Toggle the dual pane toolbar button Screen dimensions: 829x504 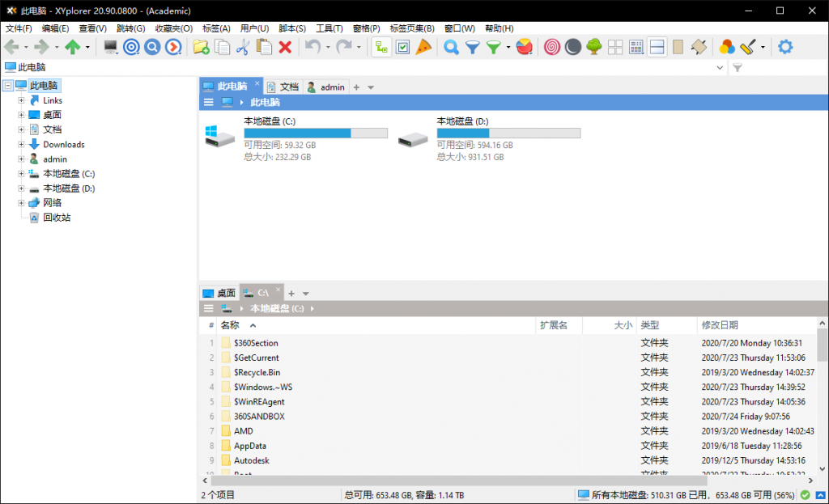[657, 47]
